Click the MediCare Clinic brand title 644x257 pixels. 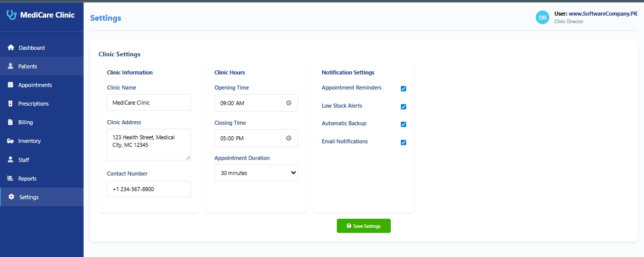(x=47, y=15)
